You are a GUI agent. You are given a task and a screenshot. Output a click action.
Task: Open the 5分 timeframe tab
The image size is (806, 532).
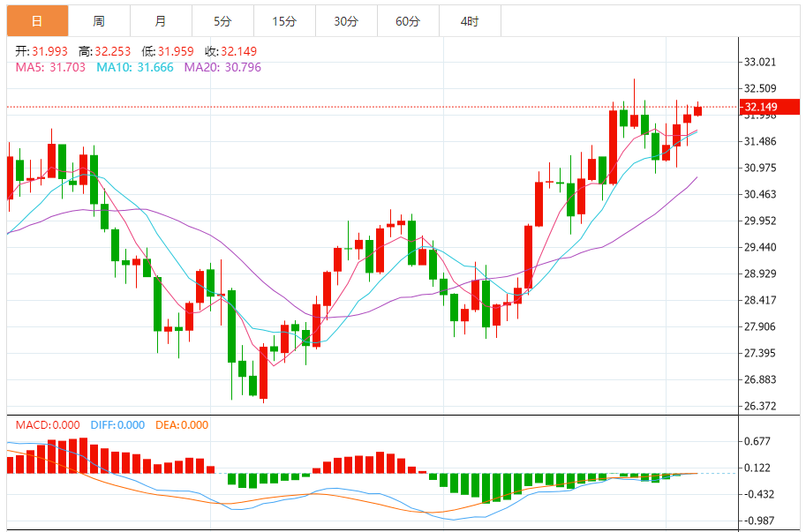222,21
